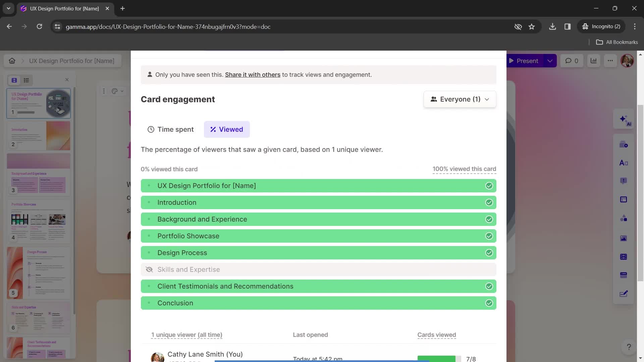Image resolution: width=644 pixels, height=362 pixels.
Task: Open embed apps icon
Action: pyautogui.click(x=624, y=275)
